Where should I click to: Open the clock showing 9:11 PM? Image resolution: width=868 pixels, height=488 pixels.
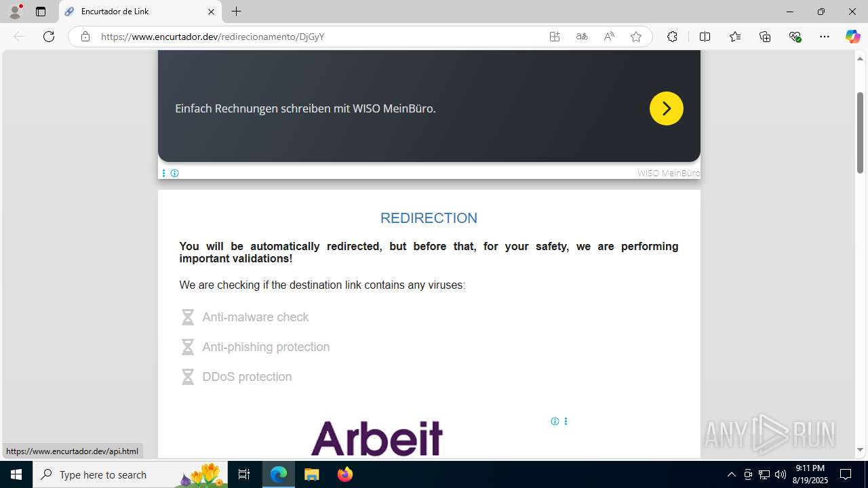coord(810,474)
